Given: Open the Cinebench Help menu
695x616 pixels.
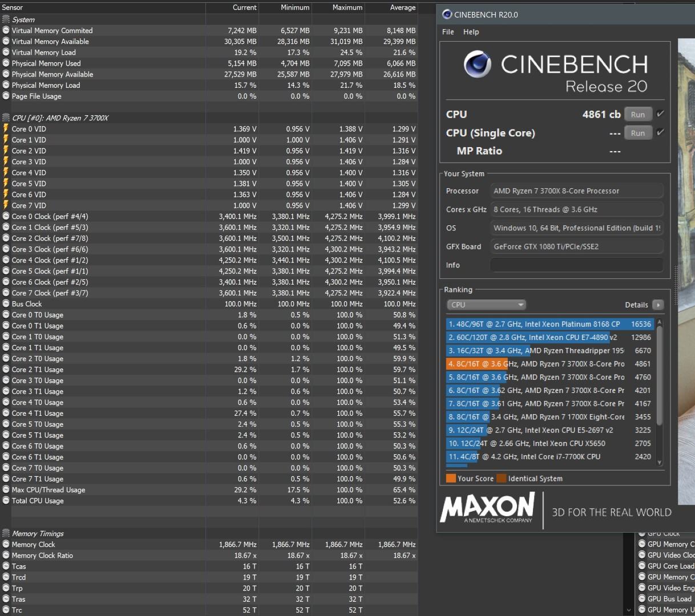Looking at the screenshot, I should pos(471,32).
